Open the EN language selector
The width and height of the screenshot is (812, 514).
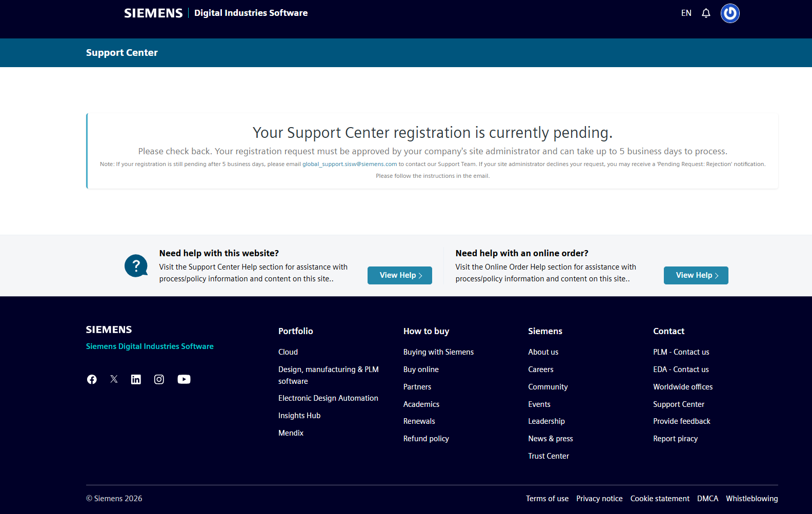(x=686, y=13)
